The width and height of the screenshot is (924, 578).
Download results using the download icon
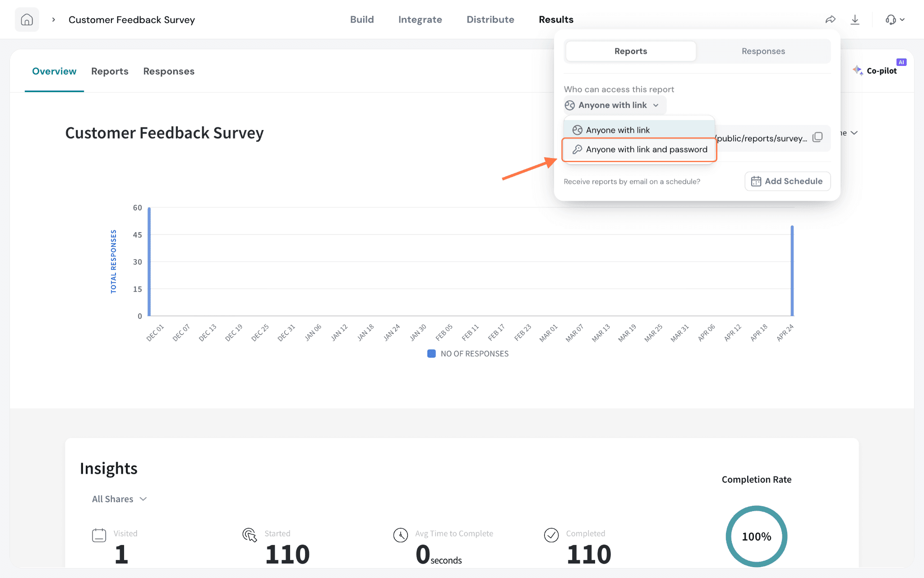[855, 19]
